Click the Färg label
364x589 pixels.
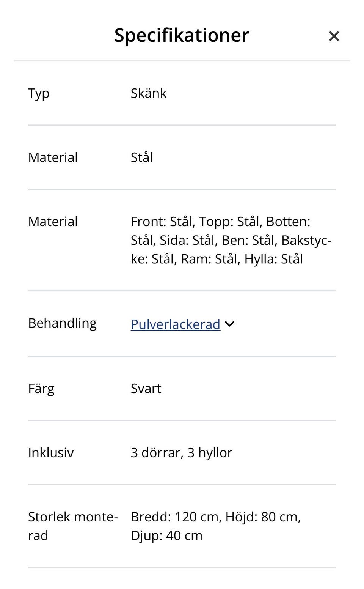[41, 389]
